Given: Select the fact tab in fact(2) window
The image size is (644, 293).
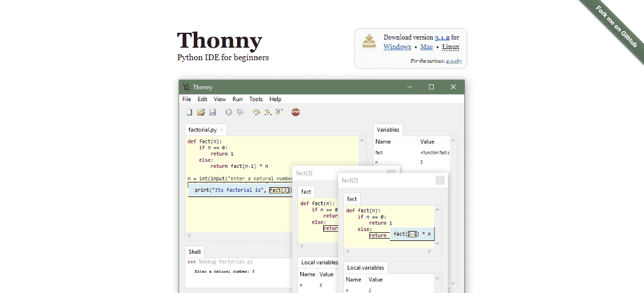Looking at the screenshot, I should pyautogui.click(x=352, y=199).
